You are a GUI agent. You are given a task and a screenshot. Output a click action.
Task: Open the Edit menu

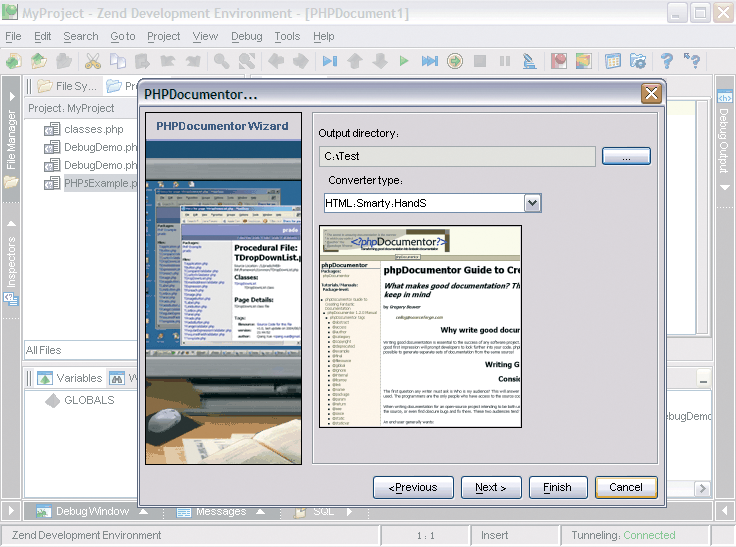pyautogui.click(x=42, y=36)
